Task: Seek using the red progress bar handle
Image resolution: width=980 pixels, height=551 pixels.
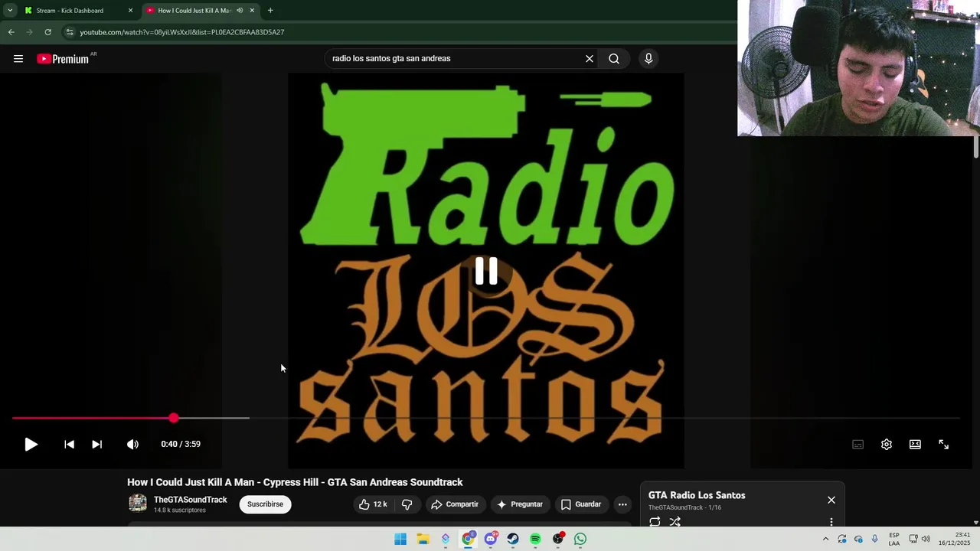Action: point(174,418)
